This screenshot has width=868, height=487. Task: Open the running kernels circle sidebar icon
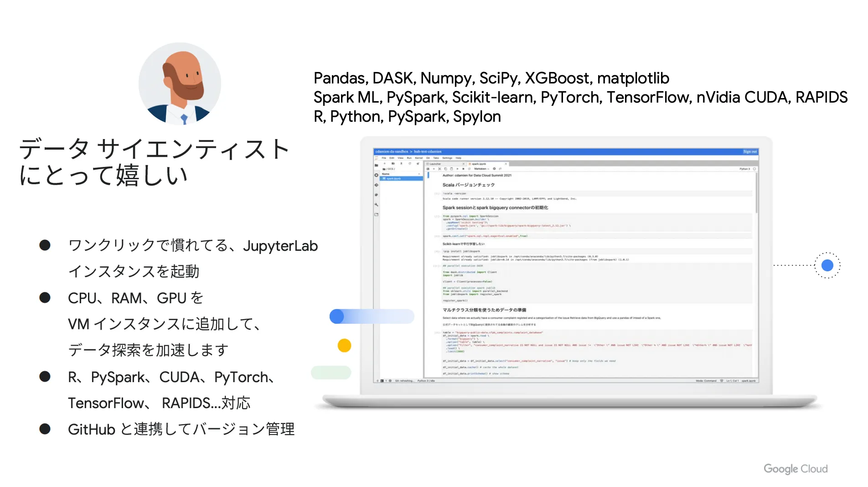(x=377, y=175)
